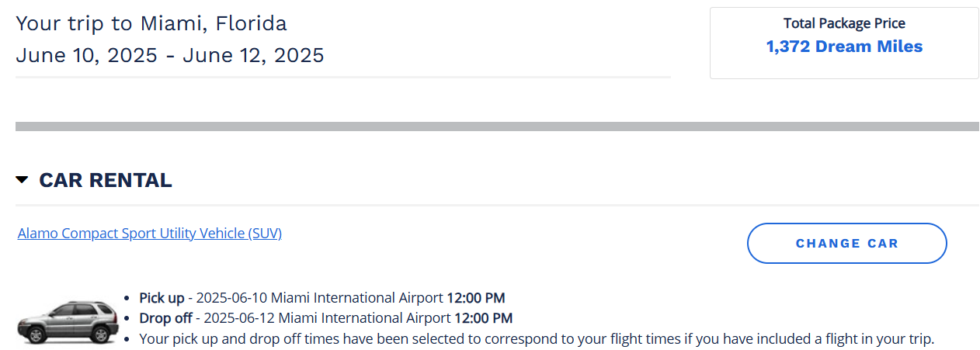Click the CAR RENTAL section heading
This screenshot has height=350, width=980.
point(106,180)
